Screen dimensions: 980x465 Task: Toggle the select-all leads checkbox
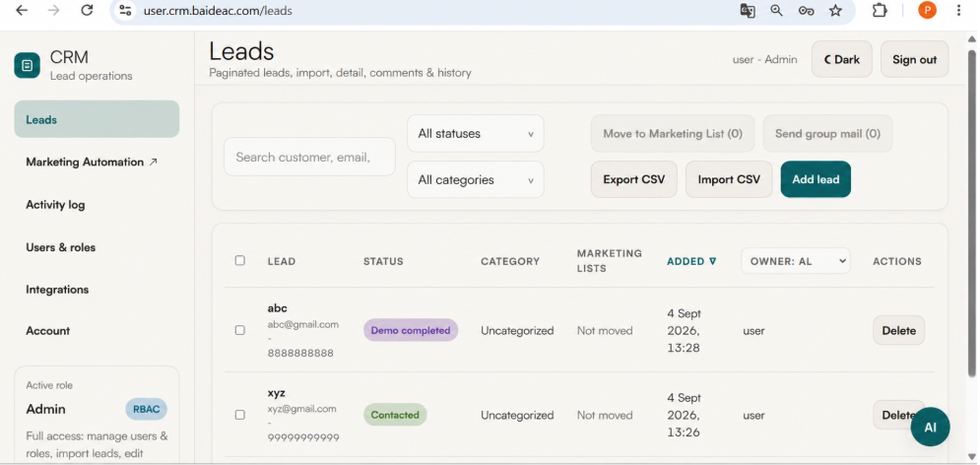coord(240,261)
